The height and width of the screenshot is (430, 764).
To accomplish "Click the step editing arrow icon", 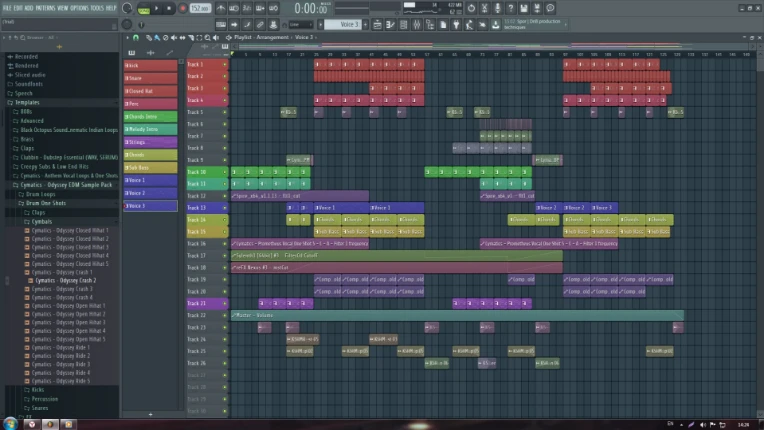I will (234, 24).
